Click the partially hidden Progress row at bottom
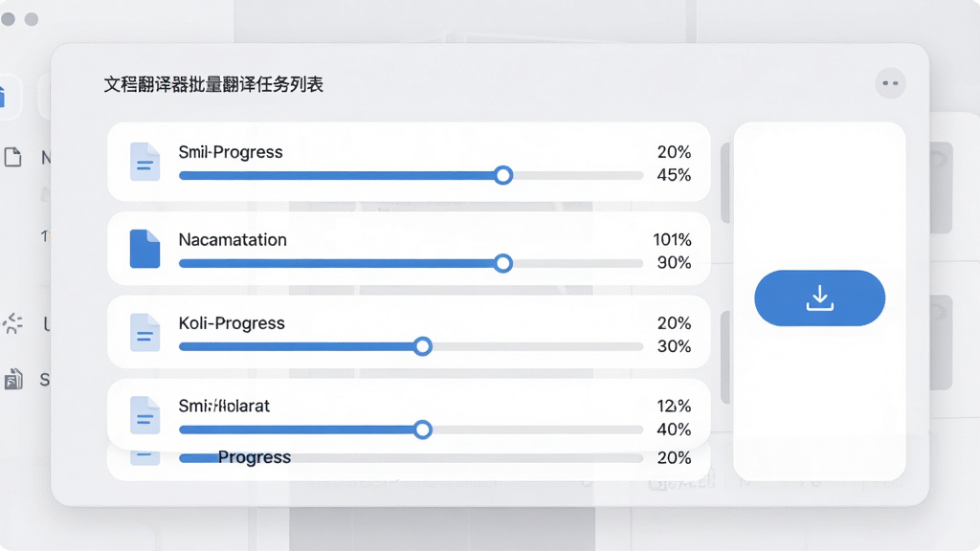 (409, 462)
